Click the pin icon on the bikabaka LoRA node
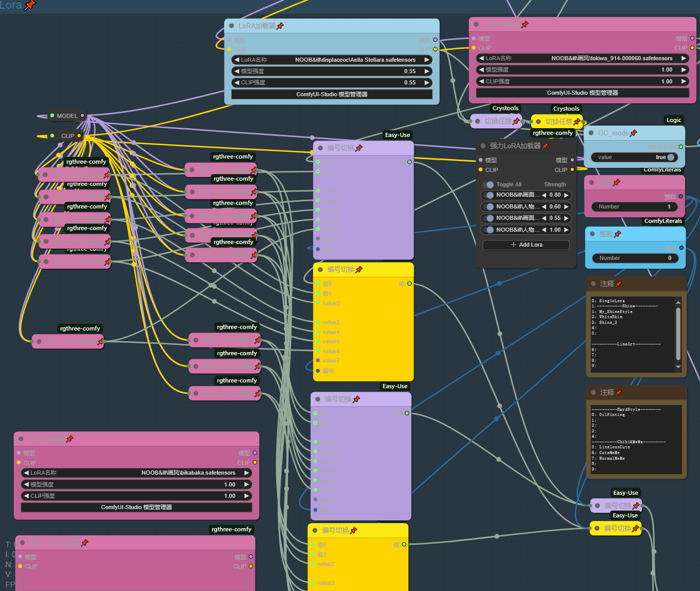 (x=70, y=439)
